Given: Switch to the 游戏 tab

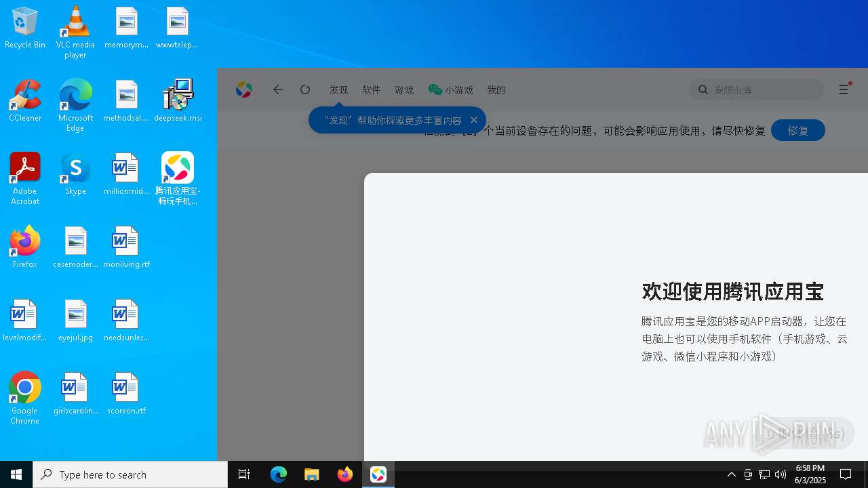Looking at the screenshot, I should click(404, 89).
